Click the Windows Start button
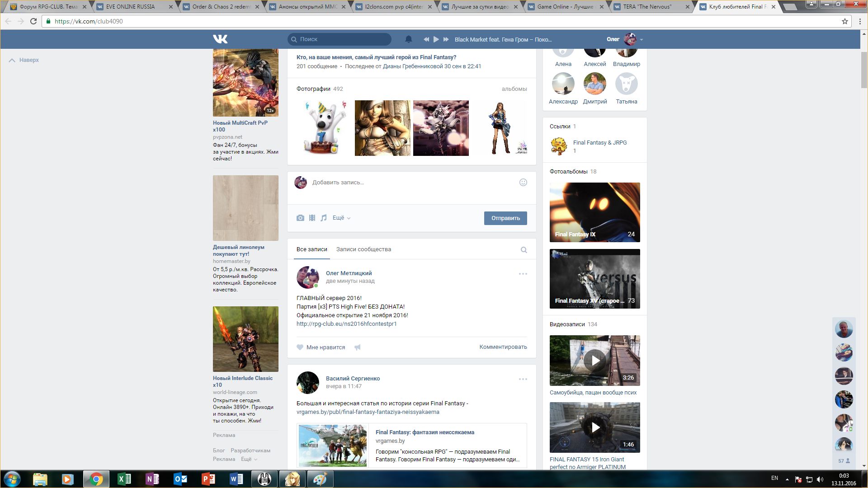 12,479
